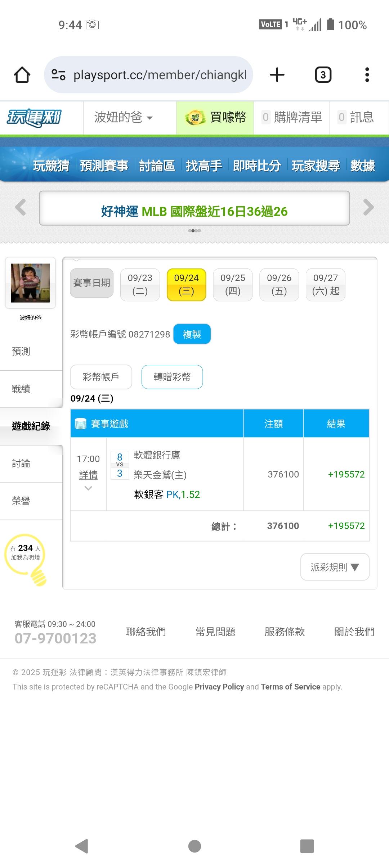Open 戰績 in the side menu

coord(21,389)
